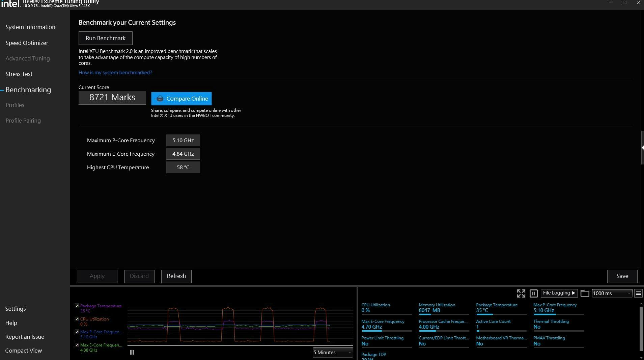
Task: Open the 5 Minutes time range dropdown
Action: (333, 353)
